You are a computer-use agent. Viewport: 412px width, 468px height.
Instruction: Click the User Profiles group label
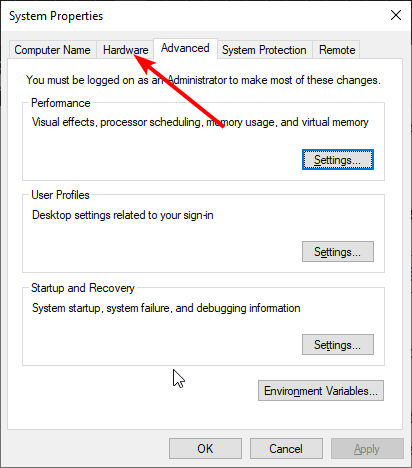60,195
